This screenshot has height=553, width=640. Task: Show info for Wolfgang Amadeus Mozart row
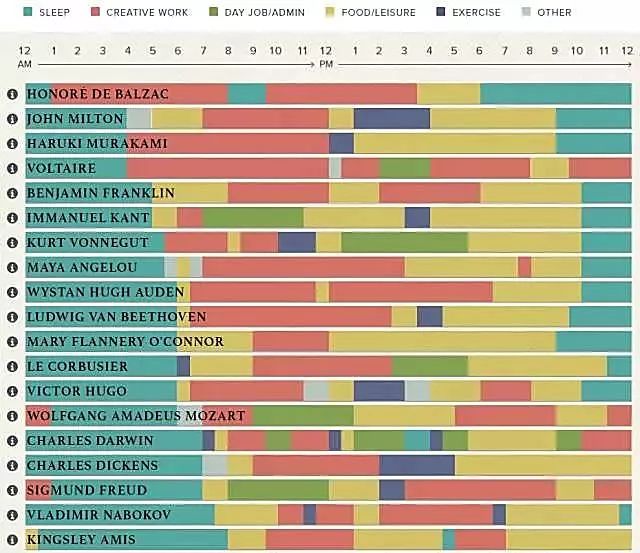pos(12,415)
